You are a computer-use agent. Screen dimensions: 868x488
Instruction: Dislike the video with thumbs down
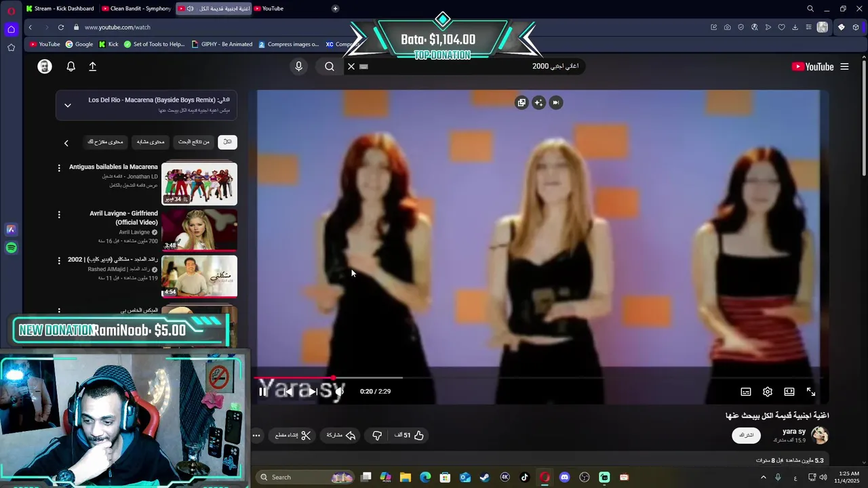coord(377,435)
